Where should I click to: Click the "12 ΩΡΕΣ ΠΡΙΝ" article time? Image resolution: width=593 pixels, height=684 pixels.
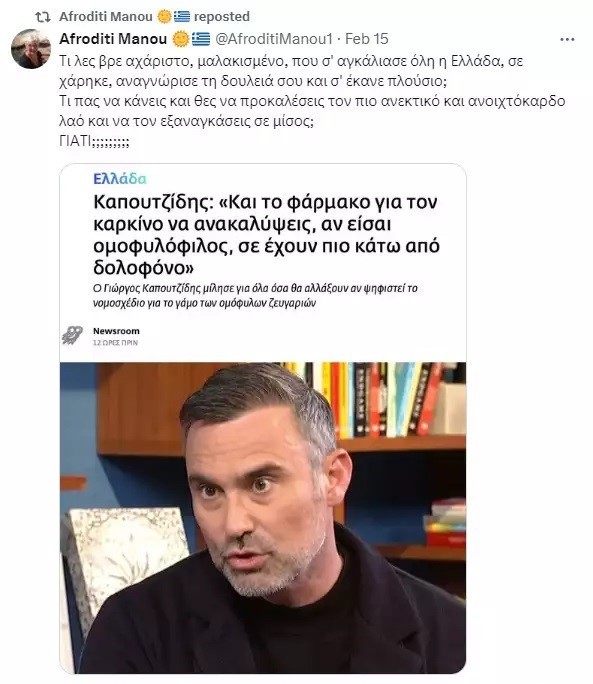115,343
